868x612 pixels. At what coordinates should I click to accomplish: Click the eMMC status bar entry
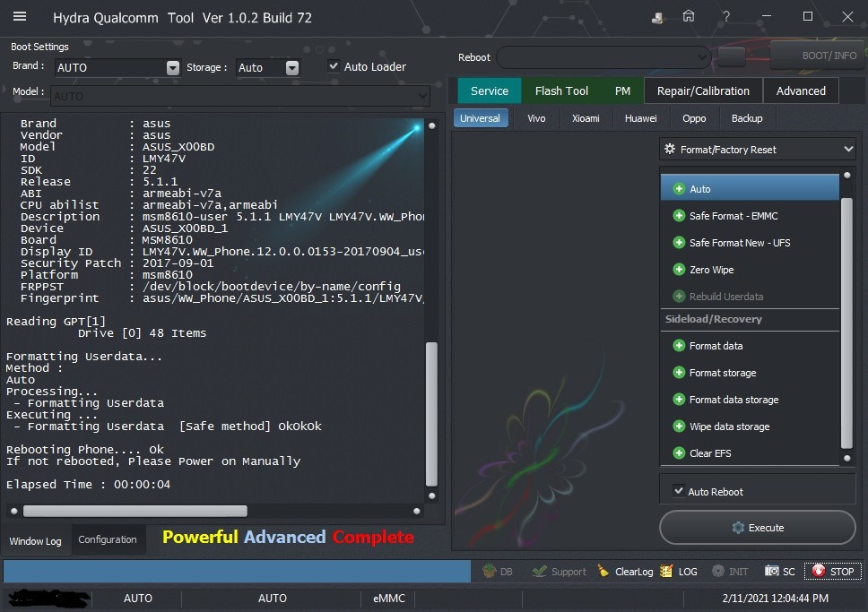point(389,599)
